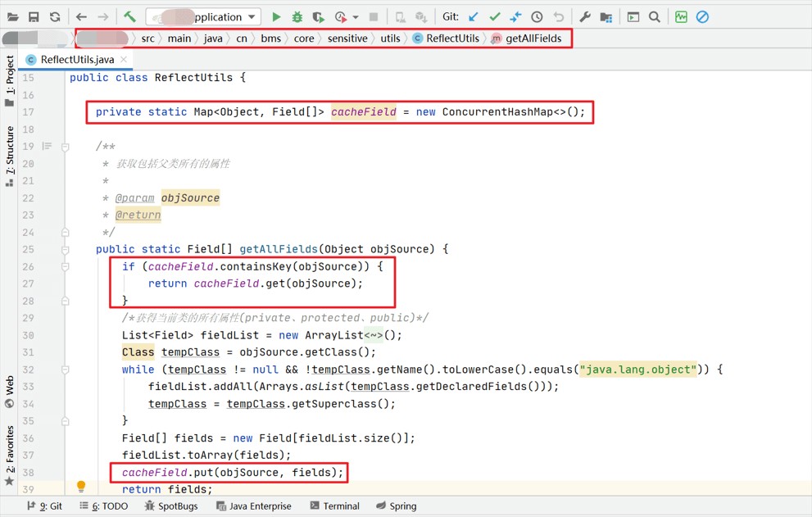The width and height of the screenshot is (812, 517).
Task: Build project using the hammer icon
Action: pyautogui.click(x=130, y=16)
